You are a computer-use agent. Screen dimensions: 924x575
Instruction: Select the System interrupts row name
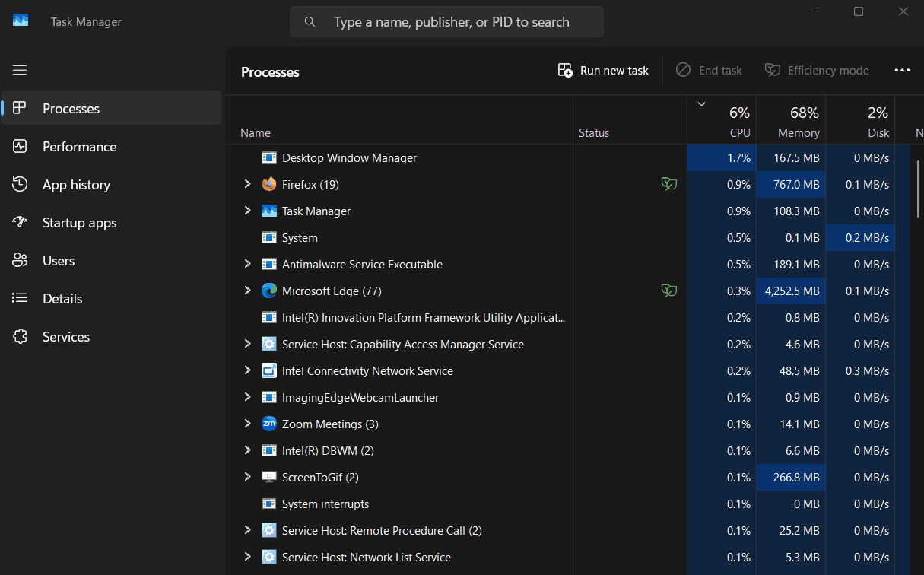325,504
